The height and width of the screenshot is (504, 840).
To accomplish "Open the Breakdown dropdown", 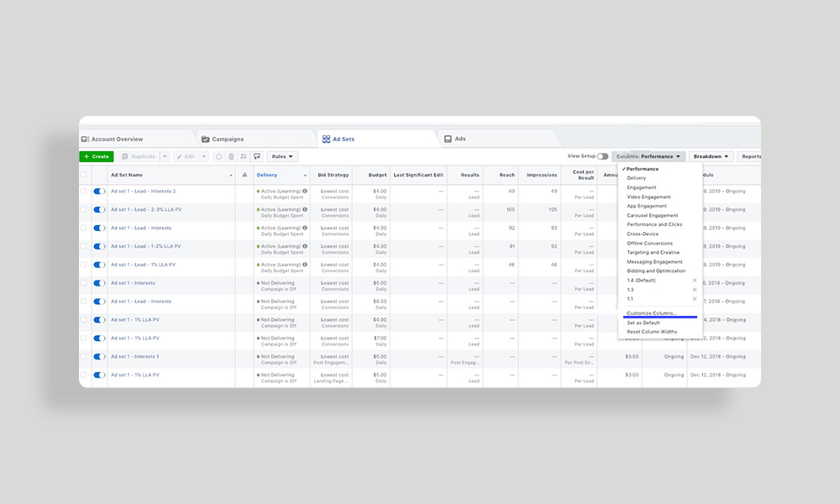I will [710, 156].
